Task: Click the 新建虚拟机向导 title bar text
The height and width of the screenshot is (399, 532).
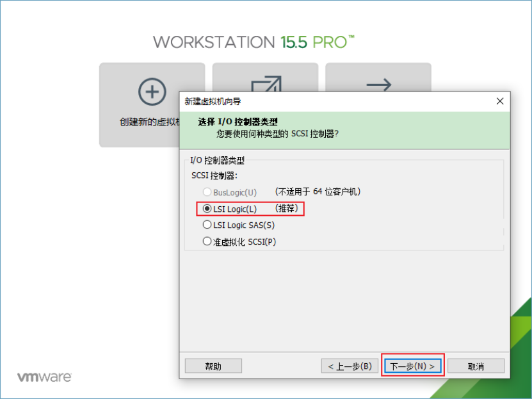Action: [x=213, y=101]
